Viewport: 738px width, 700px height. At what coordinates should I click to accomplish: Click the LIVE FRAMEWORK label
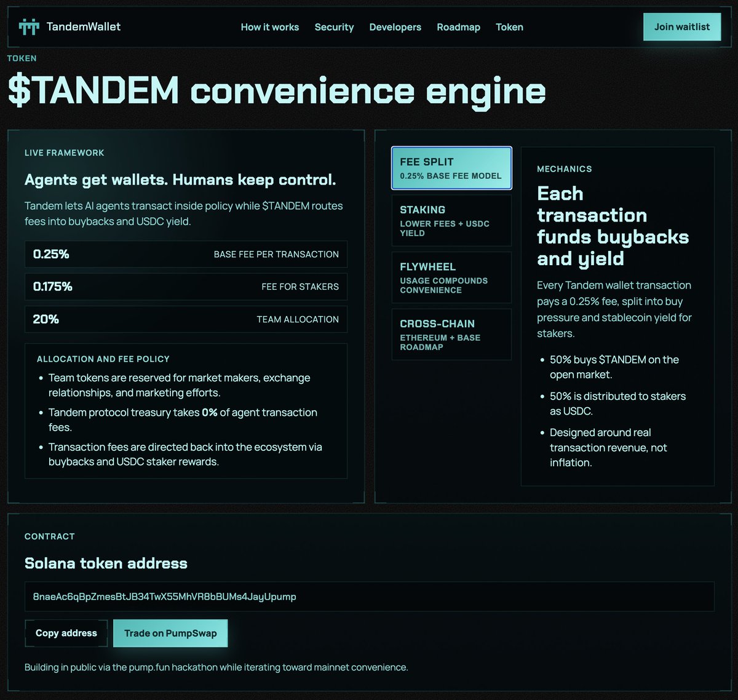[65, 153]
